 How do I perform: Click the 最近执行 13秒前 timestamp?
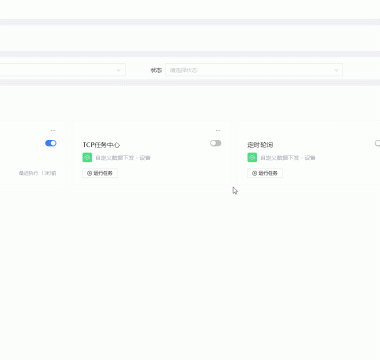tap(37, 173)
